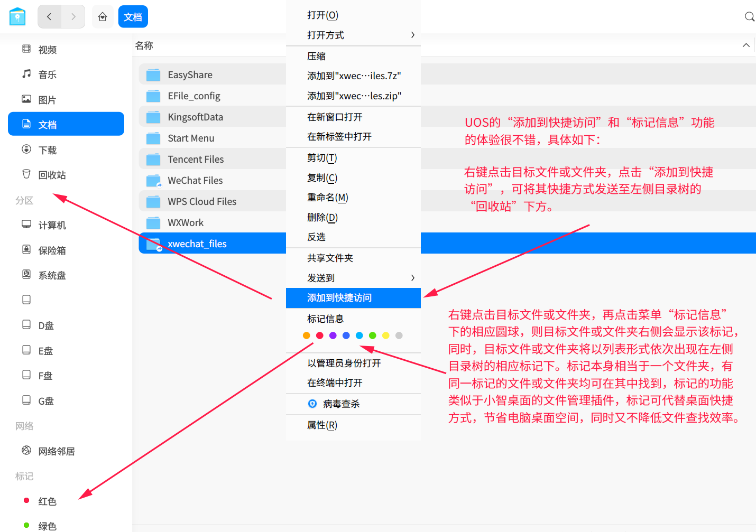Viewport: 756px width, 532px height.
Task: Choose 打开(O) in the context menu
Action: point(353,15)
